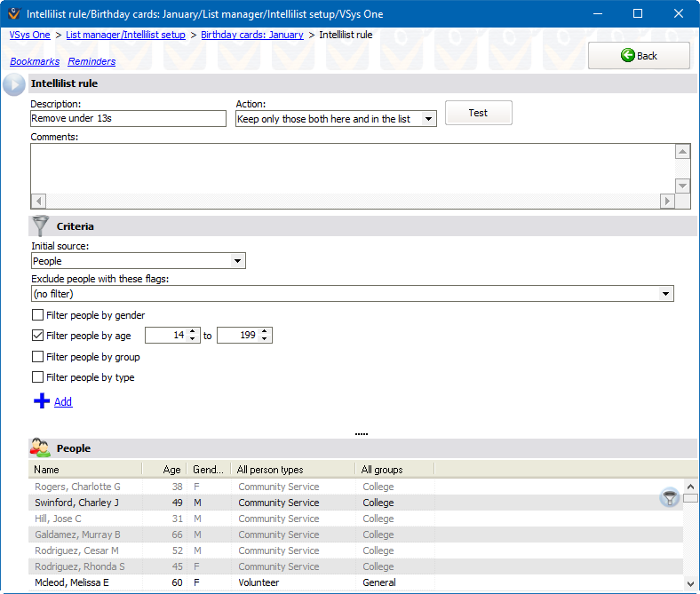Uncheck Filter people by age
Image resolution: width=700 pixels, height=594 pixels.
37,336
